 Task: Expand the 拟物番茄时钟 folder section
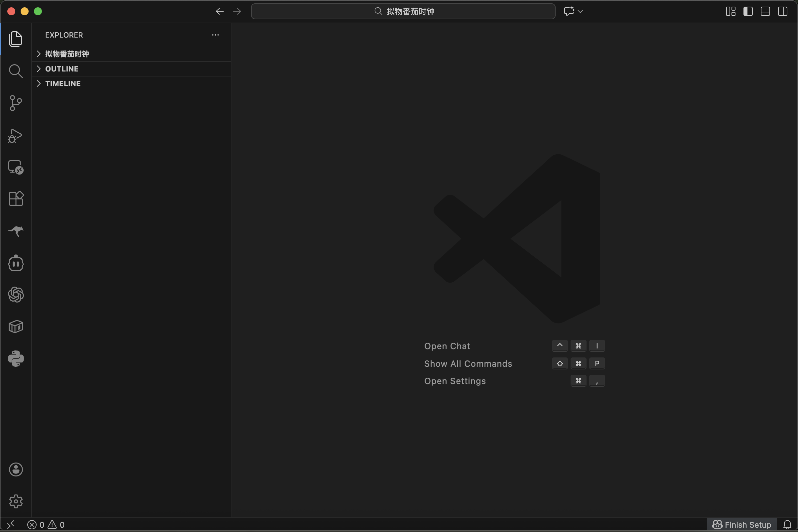131,54
